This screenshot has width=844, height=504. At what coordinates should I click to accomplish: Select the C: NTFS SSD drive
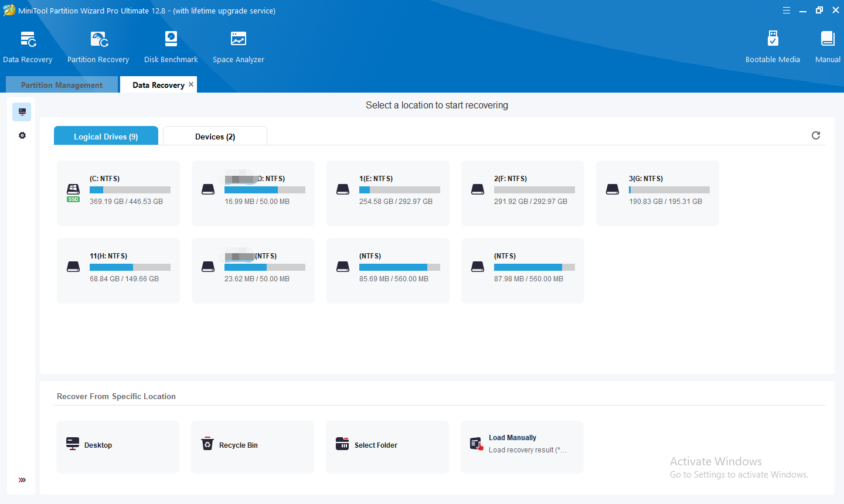118,193
